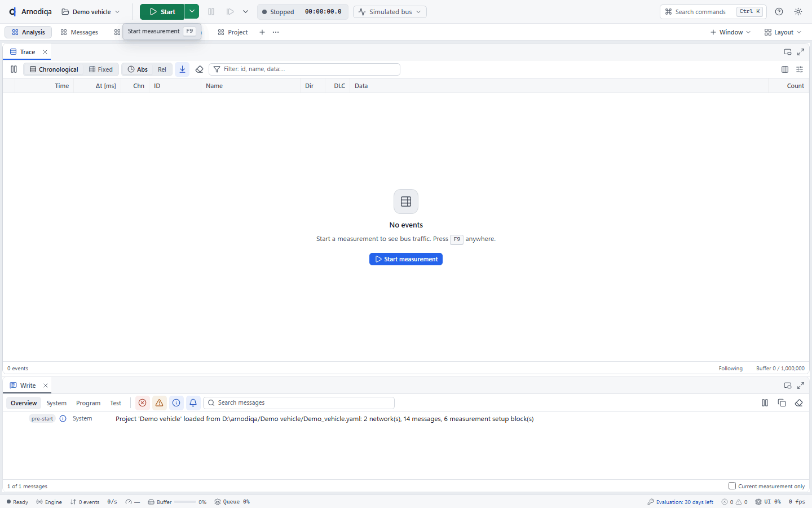Screen dimensions: 812x508
Task: Expand the chevron next to the step icon
Action: pyautogui.click(x=245, y=12)
